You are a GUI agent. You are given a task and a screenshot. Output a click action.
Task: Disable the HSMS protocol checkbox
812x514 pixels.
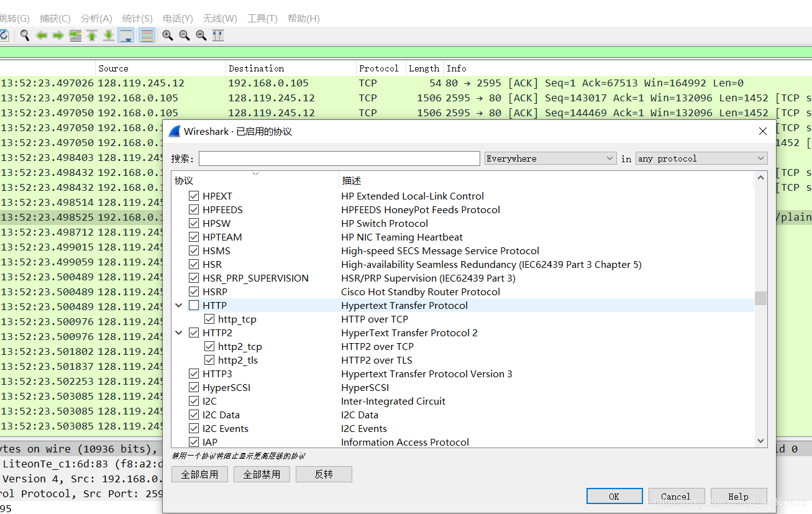(x=194, y=250)
